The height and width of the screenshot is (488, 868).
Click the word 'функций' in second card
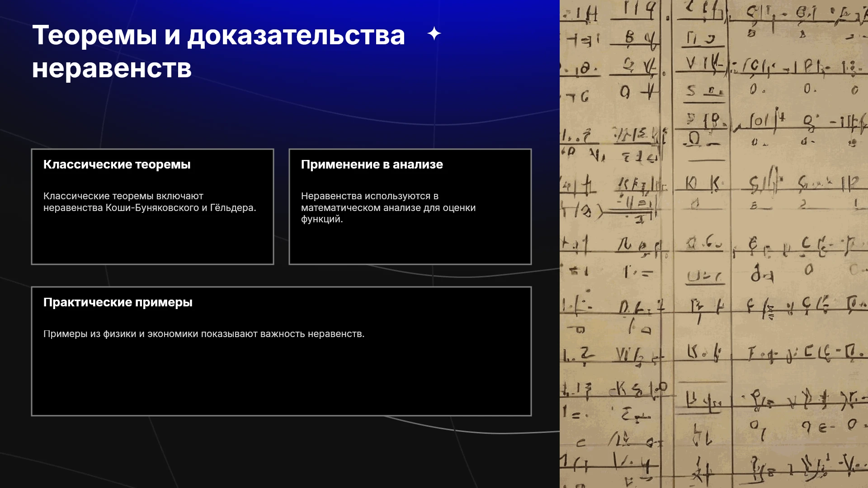(322, 219)
